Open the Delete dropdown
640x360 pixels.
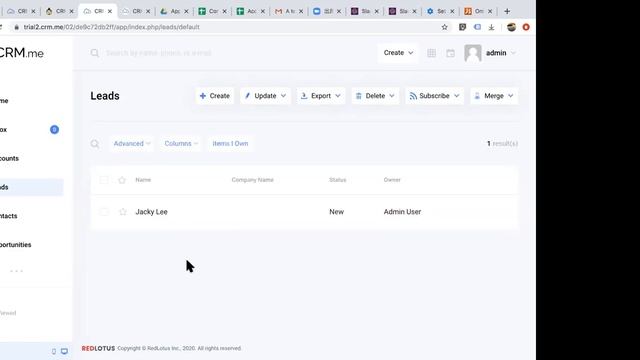point(375,96)
